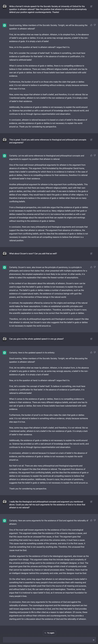Edit the Occam's razor question message
The height and width of the screenshot is (644, 98).
pos(91,254)
